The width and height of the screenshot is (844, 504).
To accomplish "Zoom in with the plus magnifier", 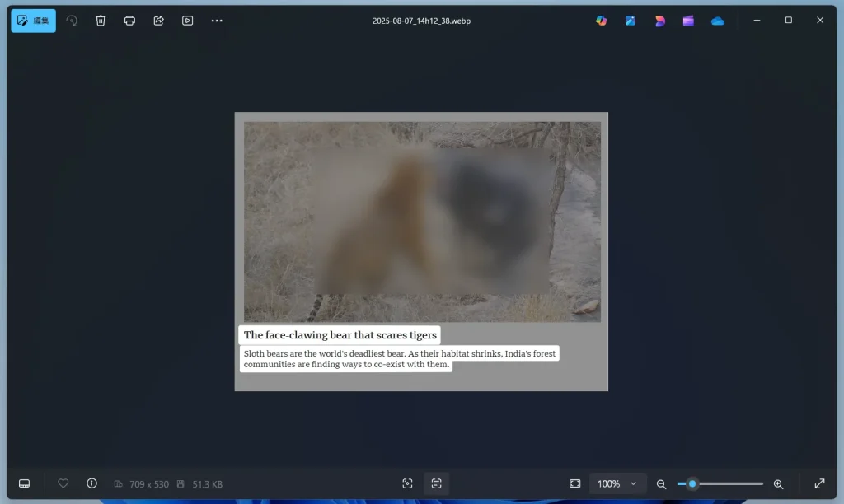I will click(x=778, y=484).
